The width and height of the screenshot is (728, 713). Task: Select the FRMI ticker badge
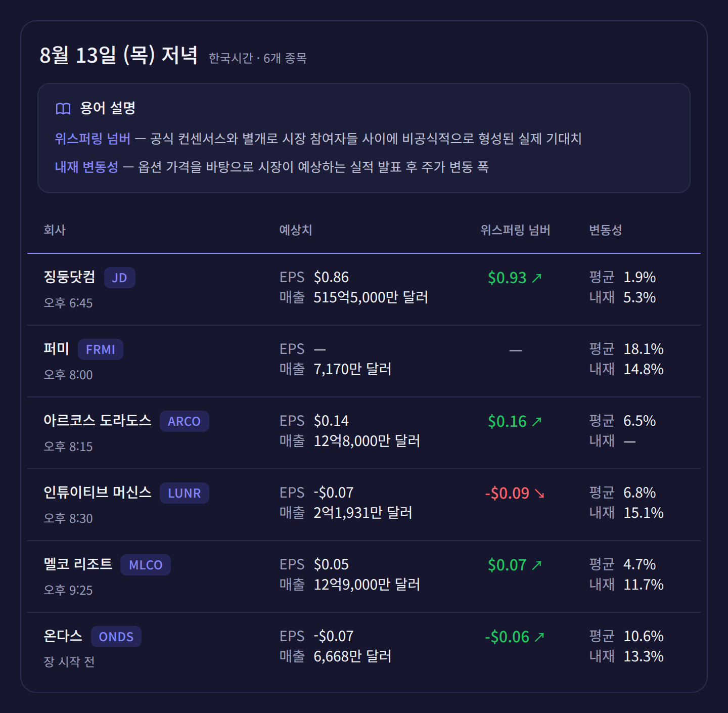tap(101, 349)
